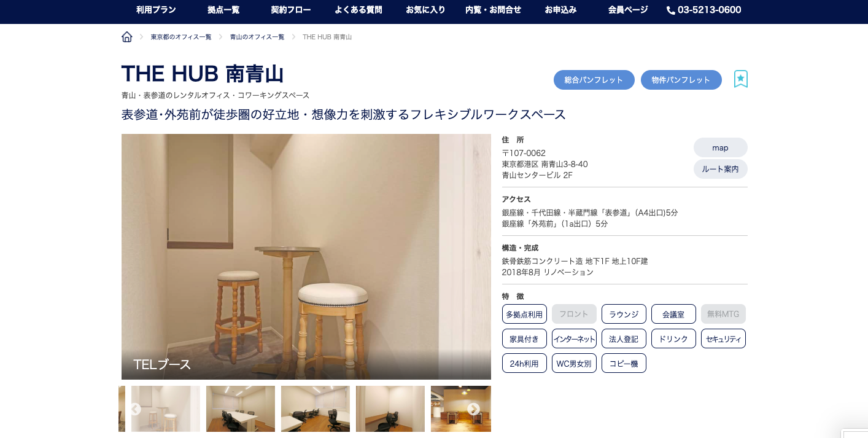Image resolution: width=868 pixels, height=438 pixels.
Task: Open the 会員ページ navigation link
Action: click(x=628, y=10)
